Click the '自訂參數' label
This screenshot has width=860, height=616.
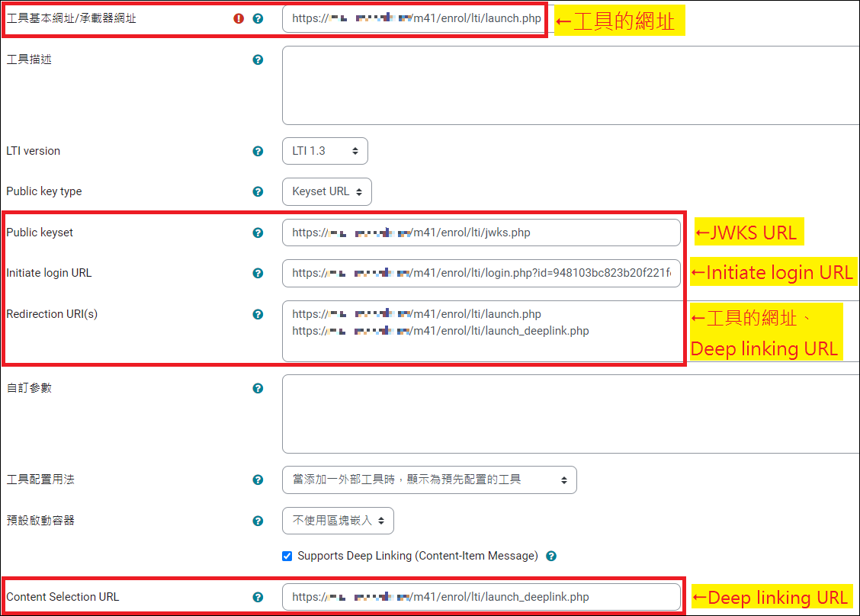coord(29,388)
